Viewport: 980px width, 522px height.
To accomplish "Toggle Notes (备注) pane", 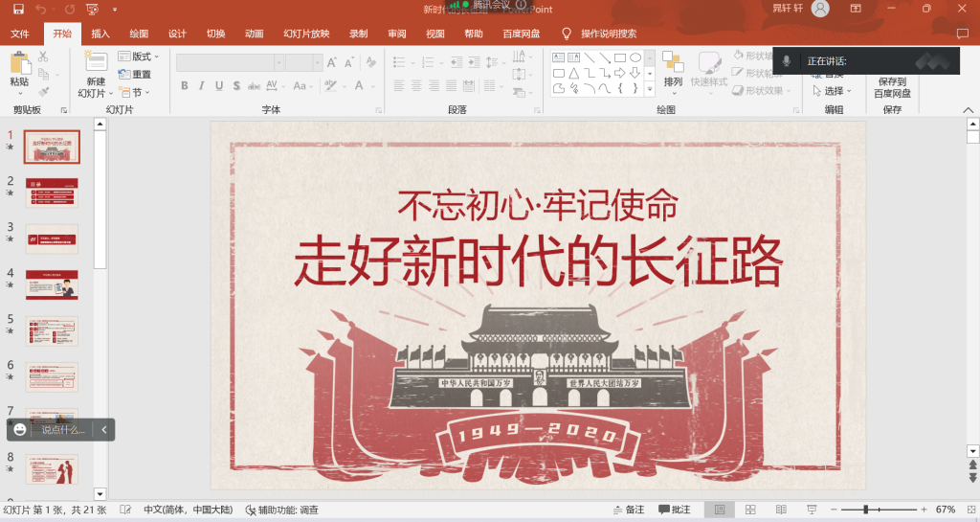I will pyautogui.click(x=629, y=510).
